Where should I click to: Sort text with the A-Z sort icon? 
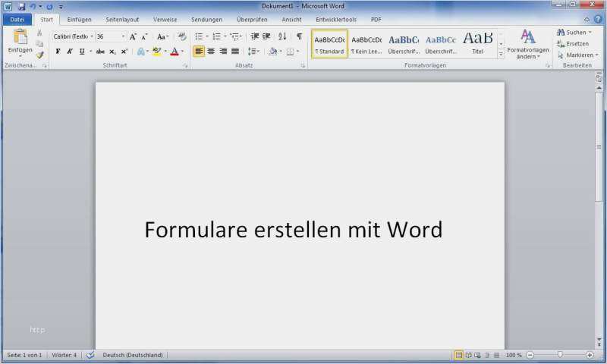(282, 36)
